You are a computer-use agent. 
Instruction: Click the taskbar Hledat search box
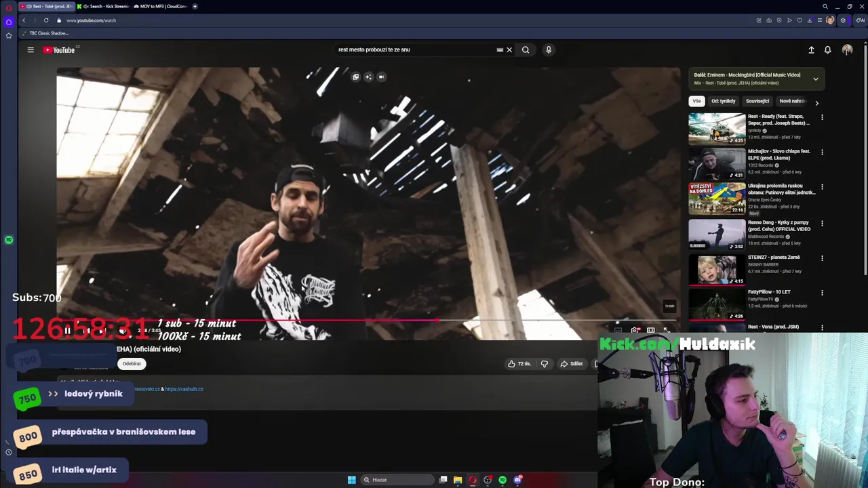pyautogui.click(x=397, y=480)
